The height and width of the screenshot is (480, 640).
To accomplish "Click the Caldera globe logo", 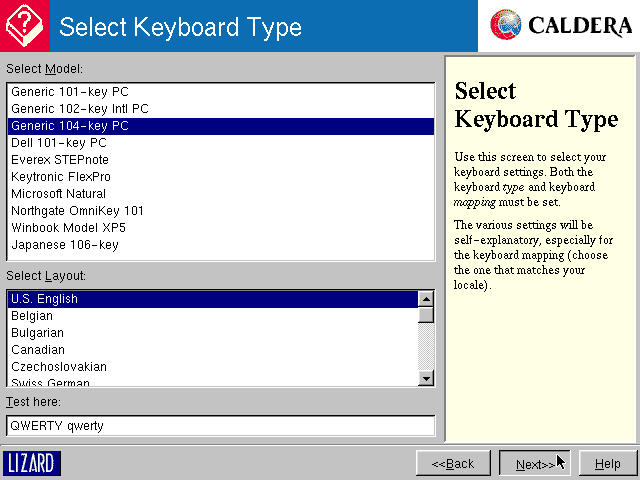I will point(507,25).
